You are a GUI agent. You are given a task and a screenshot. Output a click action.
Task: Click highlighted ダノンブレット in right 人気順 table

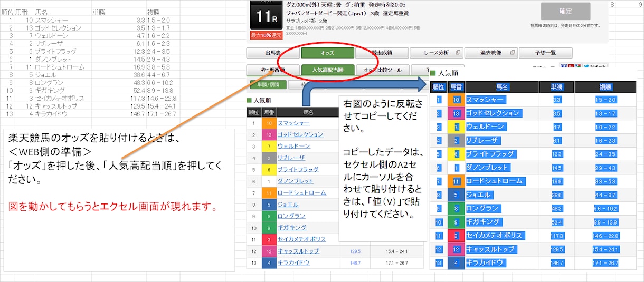click(x=489, y=167)
